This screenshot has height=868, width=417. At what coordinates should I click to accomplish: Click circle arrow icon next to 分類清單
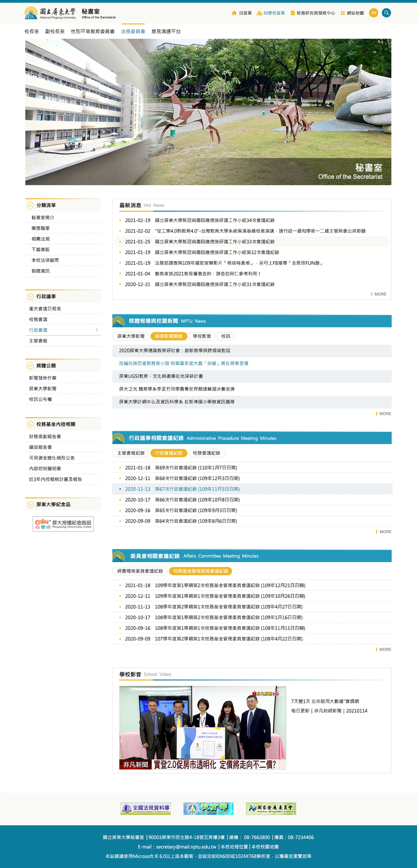[30, 205]
